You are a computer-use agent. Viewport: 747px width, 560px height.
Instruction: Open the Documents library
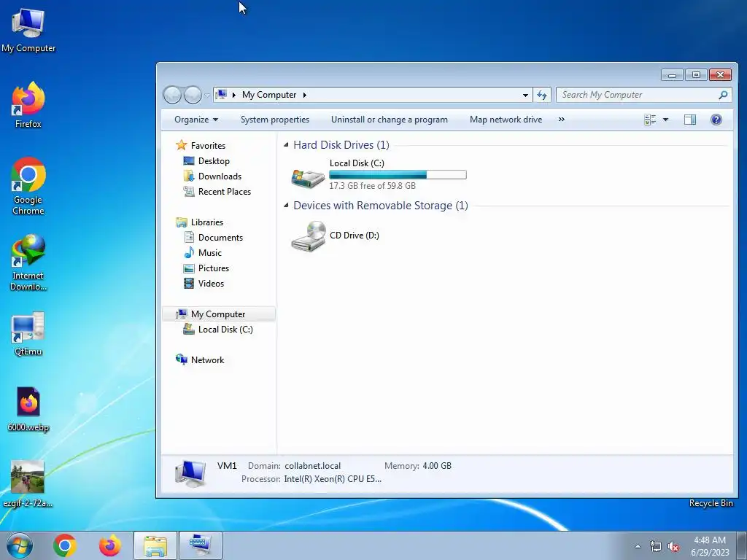[x=220, y=238]
